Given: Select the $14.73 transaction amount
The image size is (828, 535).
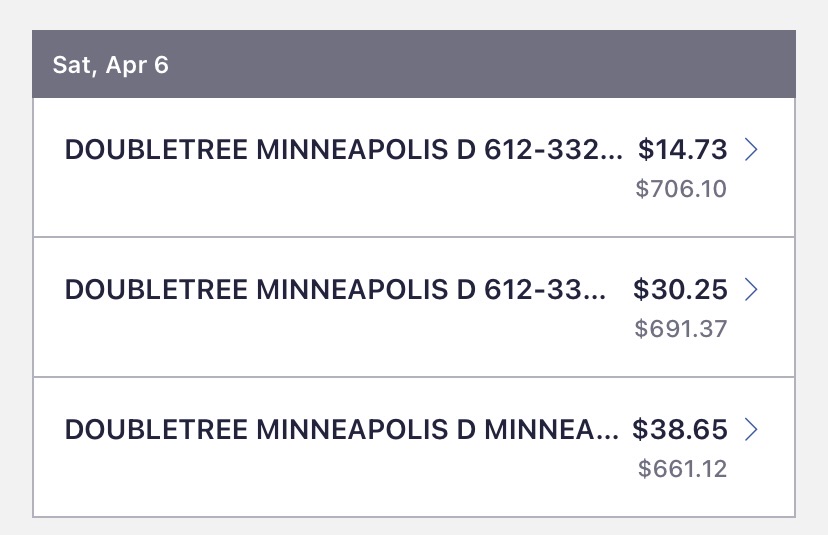Looking at the screenshot, I should pyautogui.click(x=683, y=150).
